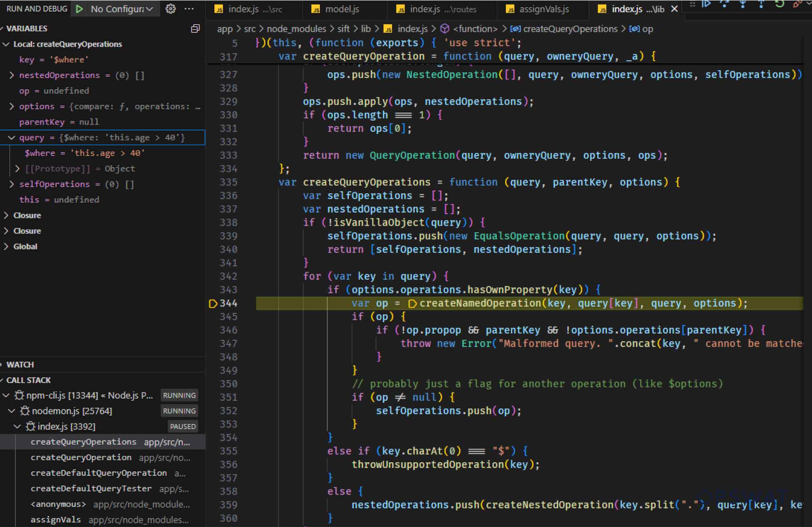The image size is (812, 527).
Task: Expand the options variable node
Action: click(11, 106)
